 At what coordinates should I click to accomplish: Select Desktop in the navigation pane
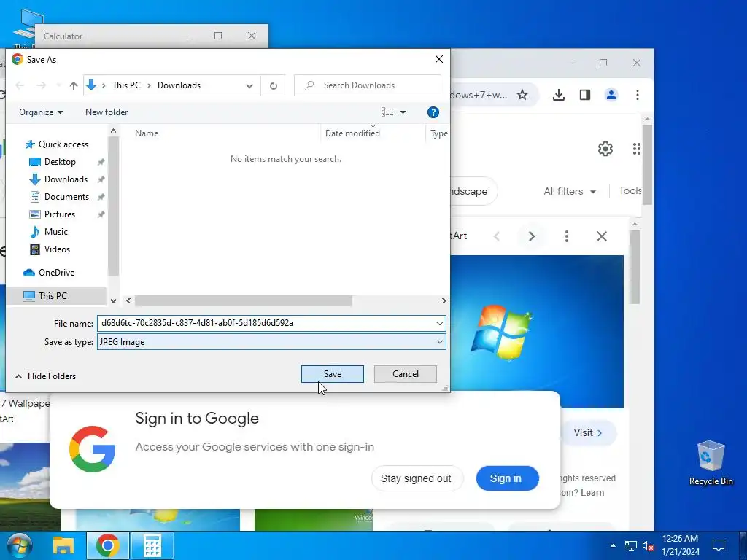(60, 162)
